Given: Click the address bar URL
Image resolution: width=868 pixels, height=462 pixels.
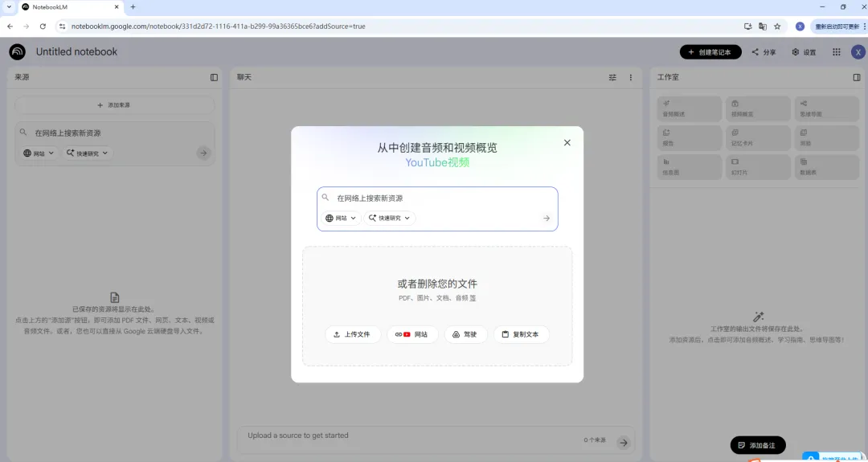Looking at the screenshot, I should pos(218,26).
